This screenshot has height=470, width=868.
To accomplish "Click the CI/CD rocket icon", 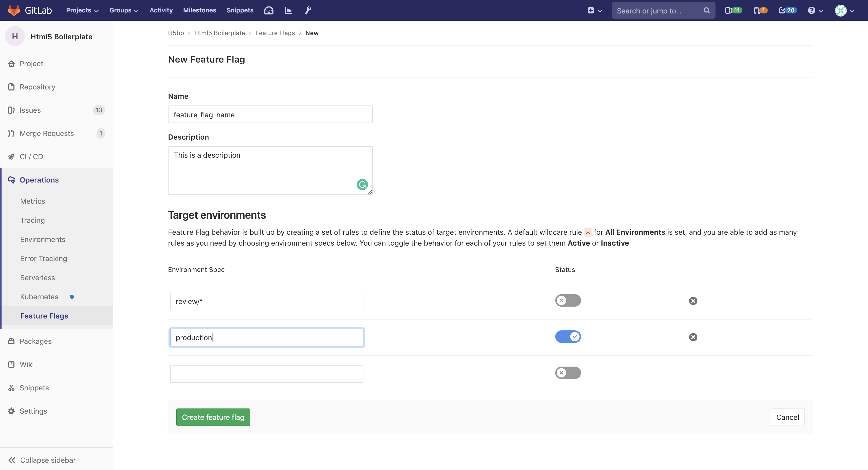I will tap(11, 156).
